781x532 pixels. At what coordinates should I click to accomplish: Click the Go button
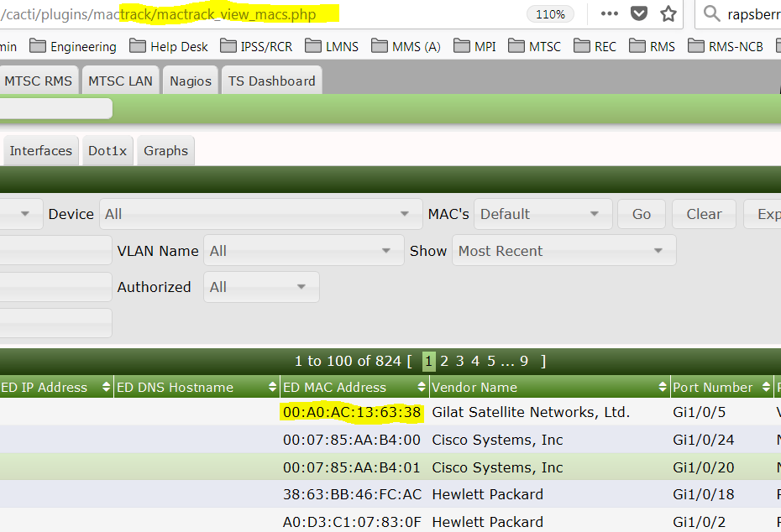point(641,214)
